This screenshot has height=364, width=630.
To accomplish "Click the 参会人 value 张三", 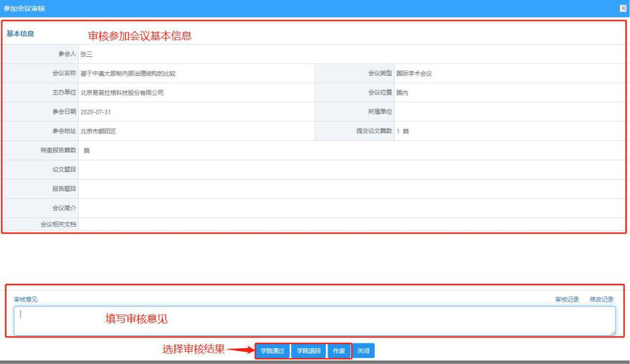I will point(86,54).
